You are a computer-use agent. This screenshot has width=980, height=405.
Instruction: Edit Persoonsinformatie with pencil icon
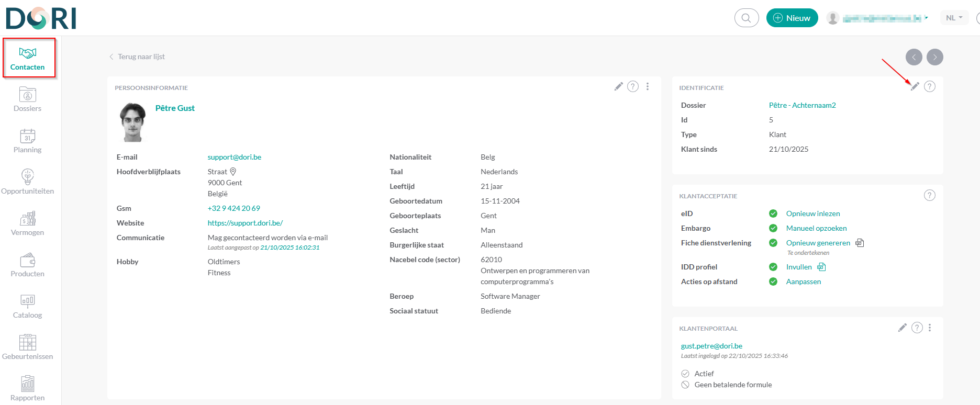[x=619, y=86]
